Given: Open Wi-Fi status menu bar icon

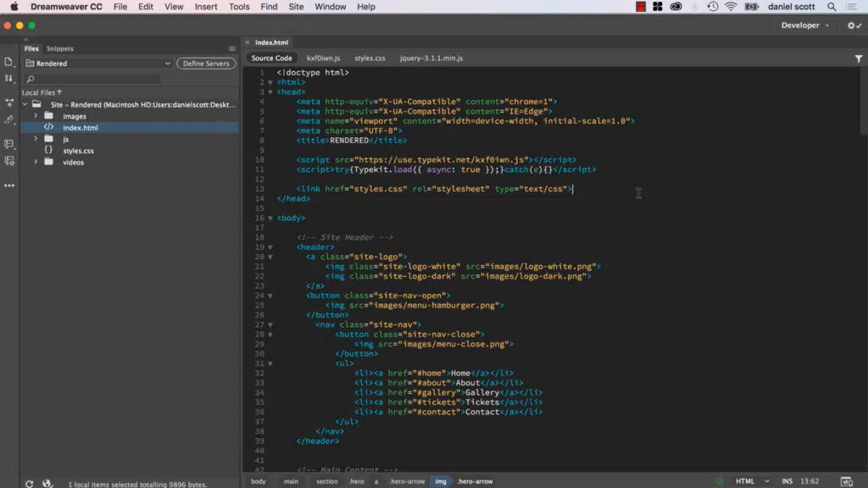Looking at the screenshot, I should 731,7.
